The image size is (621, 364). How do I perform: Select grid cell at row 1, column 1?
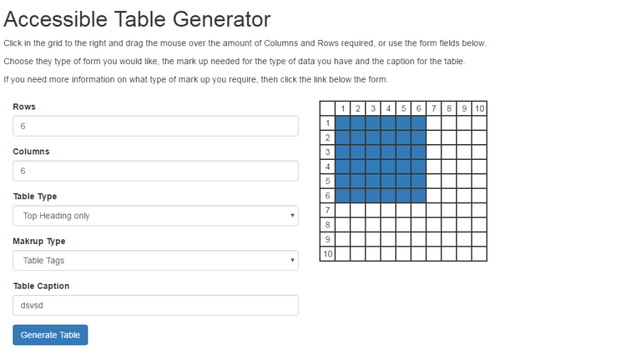pos(342,123)
